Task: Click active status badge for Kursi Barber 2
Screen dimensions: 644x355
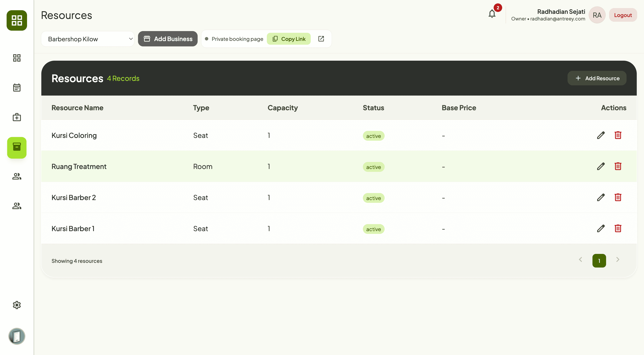Action: click(x=374, y=198)
